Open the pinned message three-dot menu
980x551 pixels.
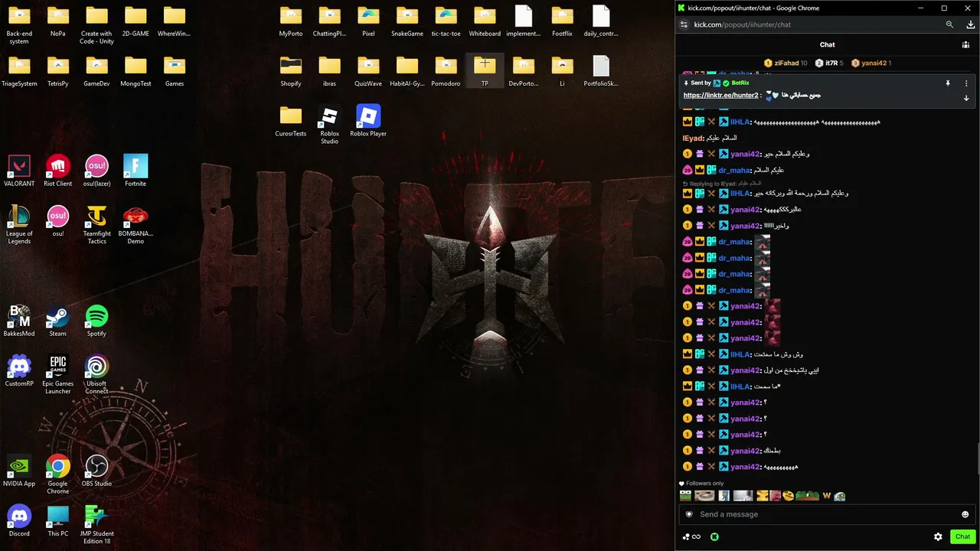966,83
